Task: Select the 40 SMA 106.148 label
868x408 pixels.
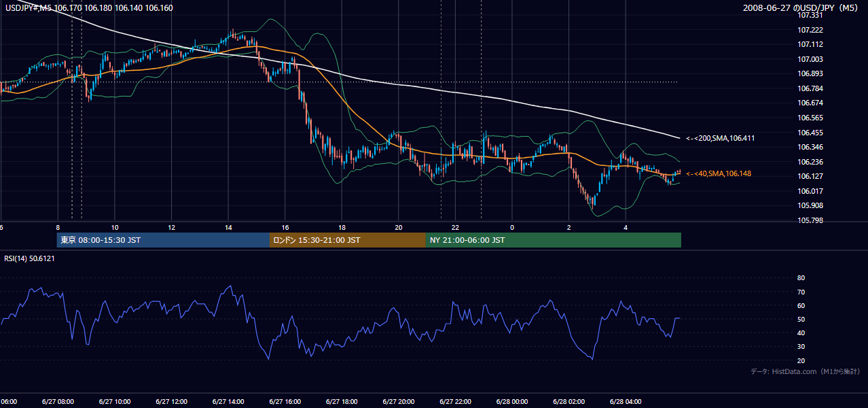Action: click(719, 173)
